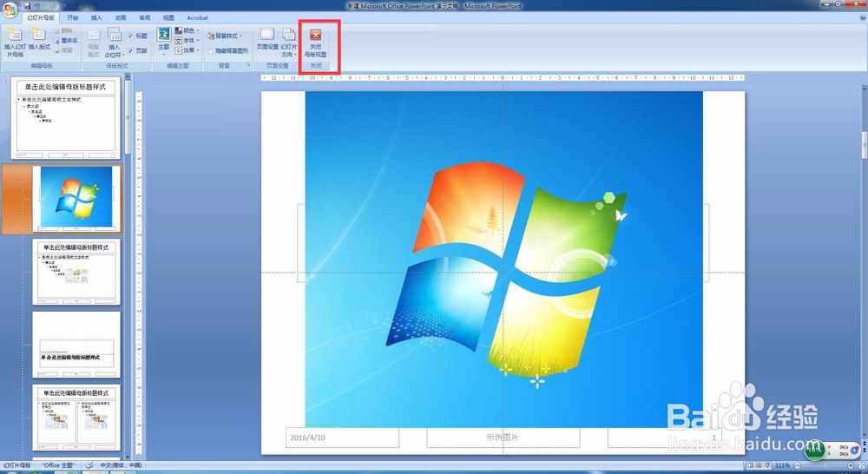Fit slide to current window button
This screenshot has width=868, height=474.
click(x=861, y=465)
